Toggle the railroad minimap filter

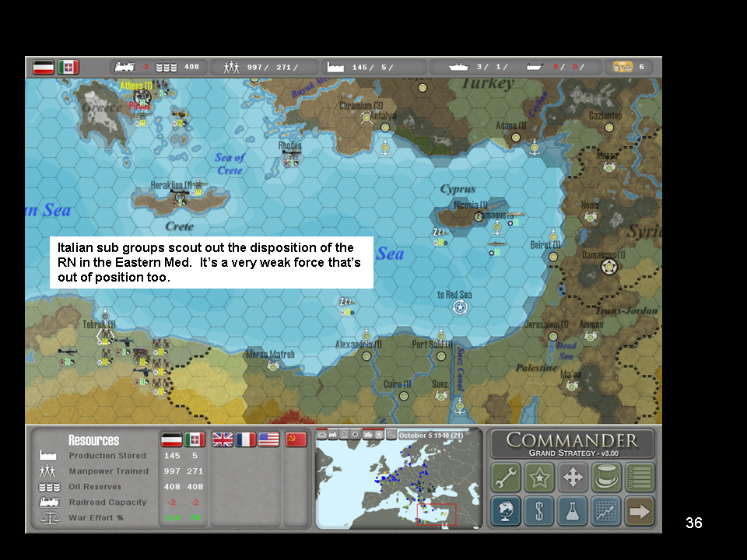click(332, 435)
